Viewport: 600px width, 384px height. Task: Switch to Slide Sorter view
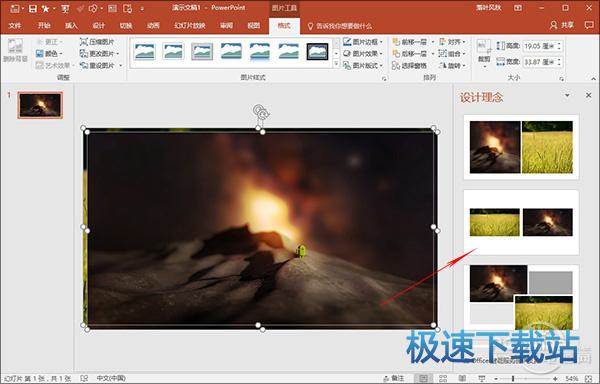click(443, 378)
